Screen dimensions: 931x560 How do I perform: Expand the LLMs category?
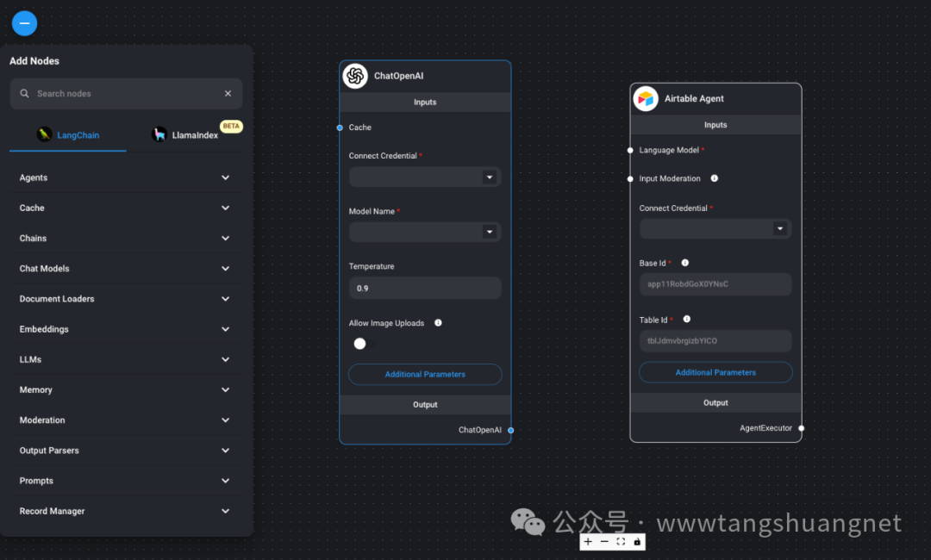[126, 359]
